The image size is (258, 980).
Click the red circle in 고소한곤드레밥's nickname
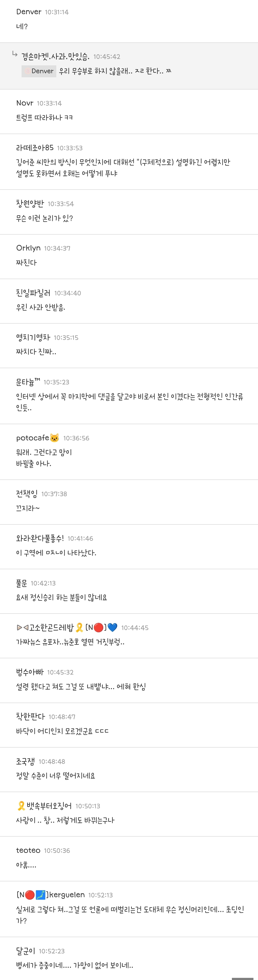click(x=98, y=627)
